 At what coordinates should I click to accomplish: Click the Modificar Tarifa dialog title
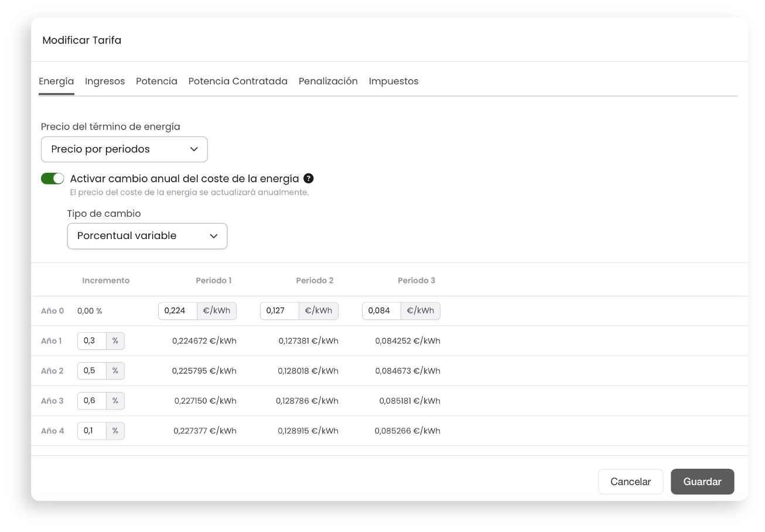coord(82,40)
